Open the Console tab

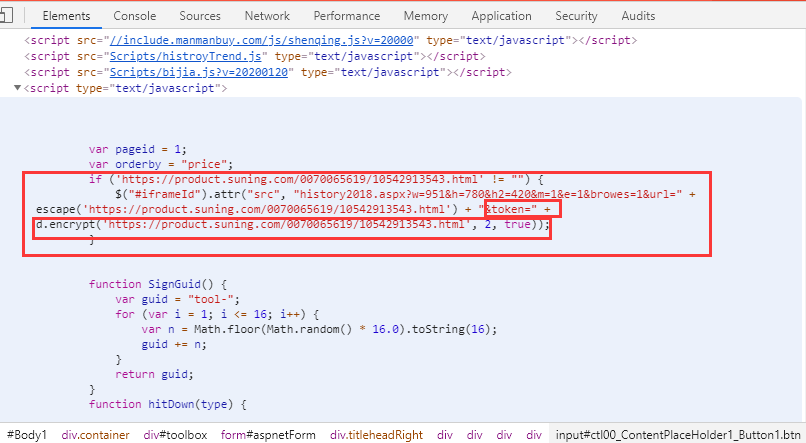pos(135,16)
